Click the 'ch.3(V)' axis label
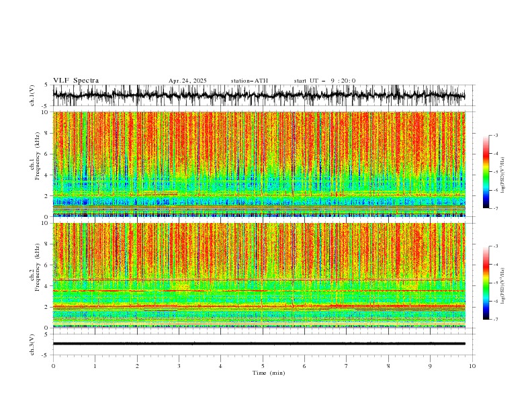This screenshot has width=532, height=411. pyautogui.click(x=32, y=345)
